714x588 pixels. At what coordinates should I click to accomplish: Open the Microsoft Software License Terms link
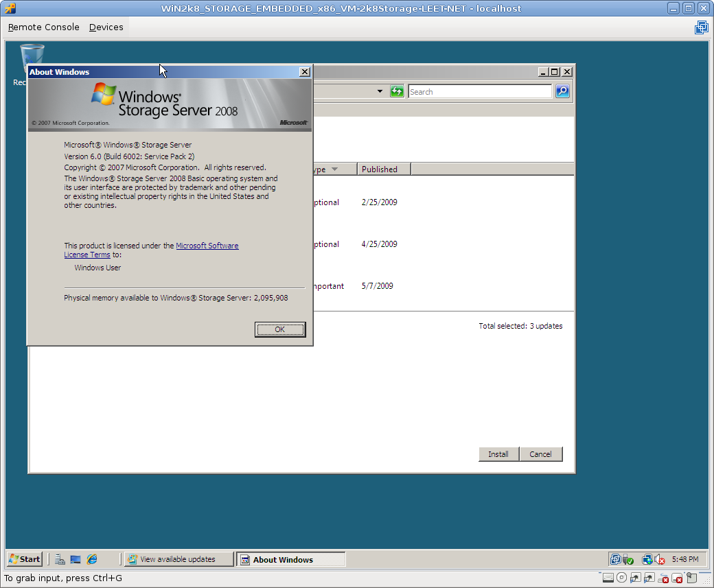207,246
